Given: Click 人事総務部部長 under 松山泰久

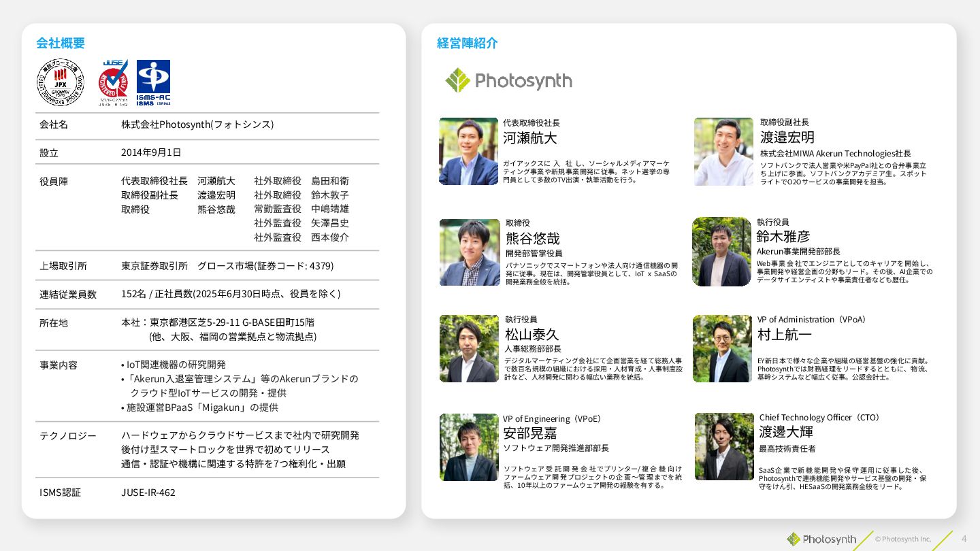Looking at the screenshot, I should pos(533,348).
